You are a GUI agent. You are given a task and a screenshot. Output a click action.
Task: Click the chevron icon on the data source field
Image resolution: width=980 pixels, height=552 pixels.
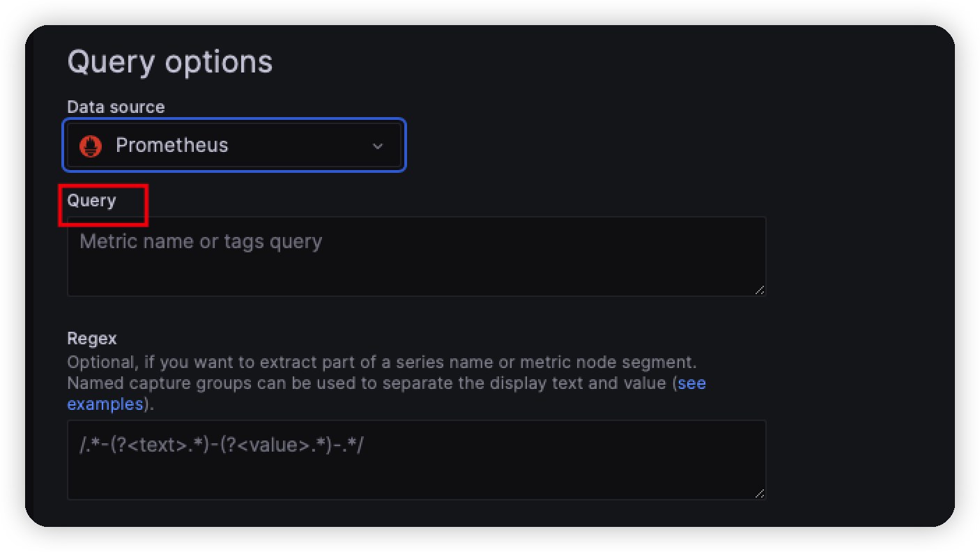point(378,146)
